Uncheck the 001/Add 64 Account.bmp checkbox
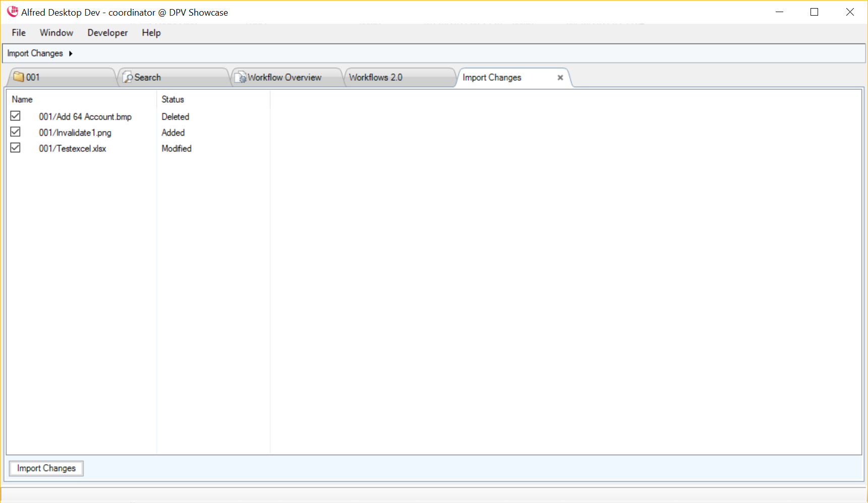 tap(16, 116)
